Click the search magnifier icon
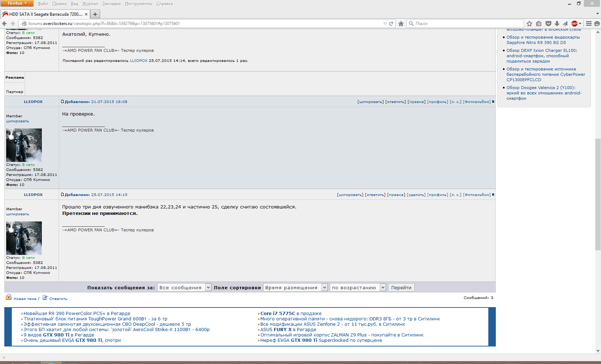Viewport: 601px width, 364px height. 411,24
